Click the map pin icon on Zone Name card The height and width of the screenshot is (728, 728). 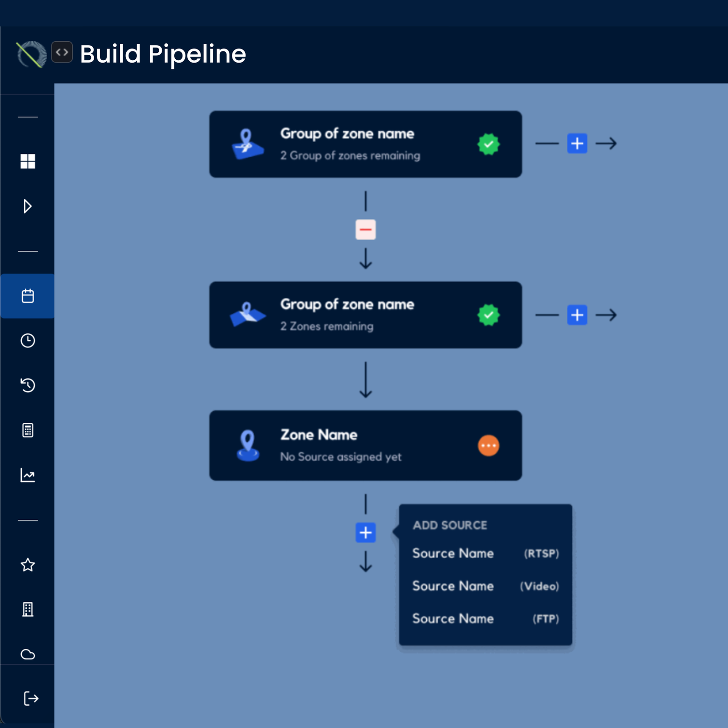[248, 446]
